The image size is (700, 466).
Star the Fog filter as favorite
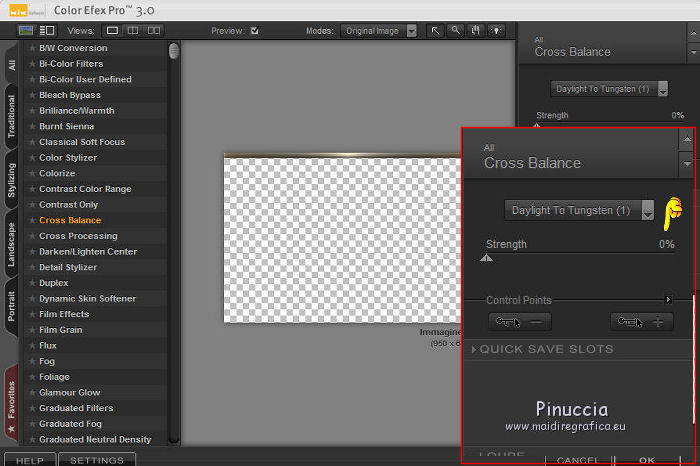pyautogui.click(x=32, y=361)
